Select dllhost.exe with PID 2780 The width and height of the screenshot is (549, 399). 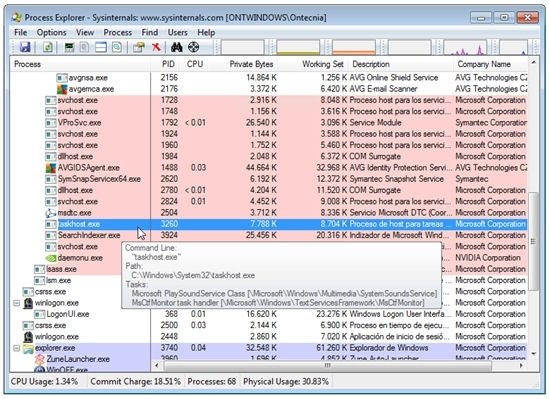click(x=75, y=190)
